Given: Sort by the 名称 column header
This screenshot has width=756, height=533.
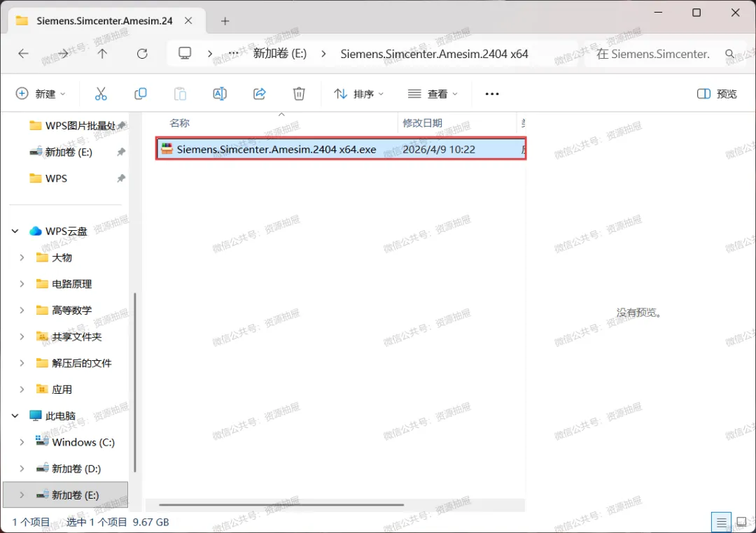Looking at the screenshot, I should click(x=179, y=123).
